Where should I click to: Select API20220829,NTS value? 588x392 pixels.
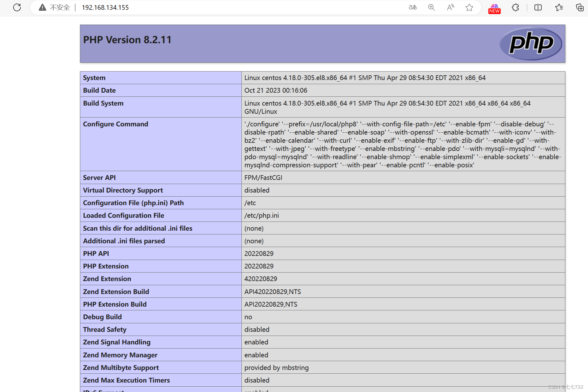[x=271, y=304]
